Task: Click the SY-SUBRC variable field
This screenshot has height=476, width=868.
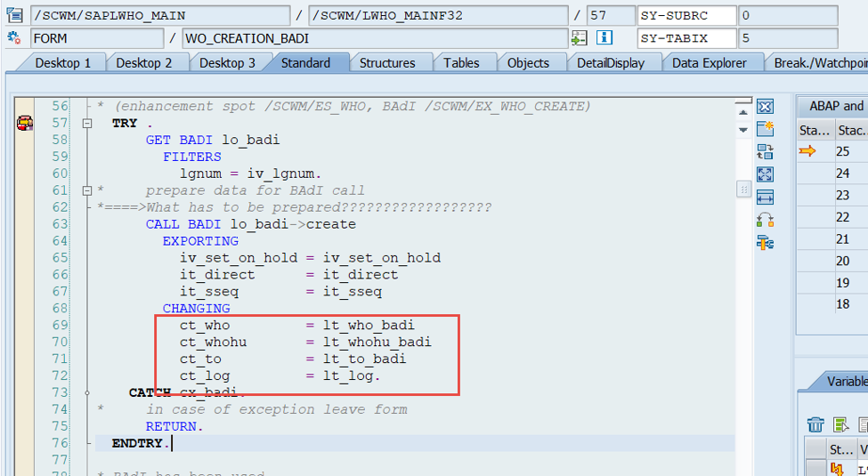Action: [x=687, y=15]
